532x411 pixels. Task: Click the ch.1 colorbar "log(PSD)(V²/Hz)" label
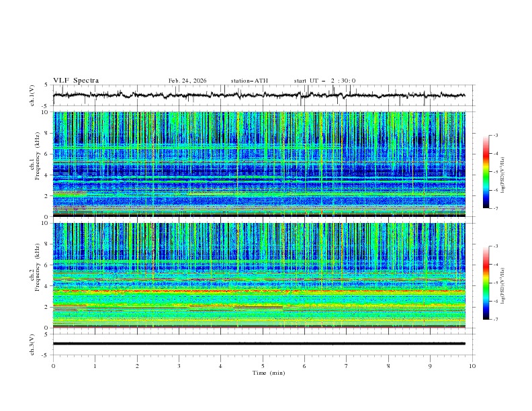(x=503, y=175)
